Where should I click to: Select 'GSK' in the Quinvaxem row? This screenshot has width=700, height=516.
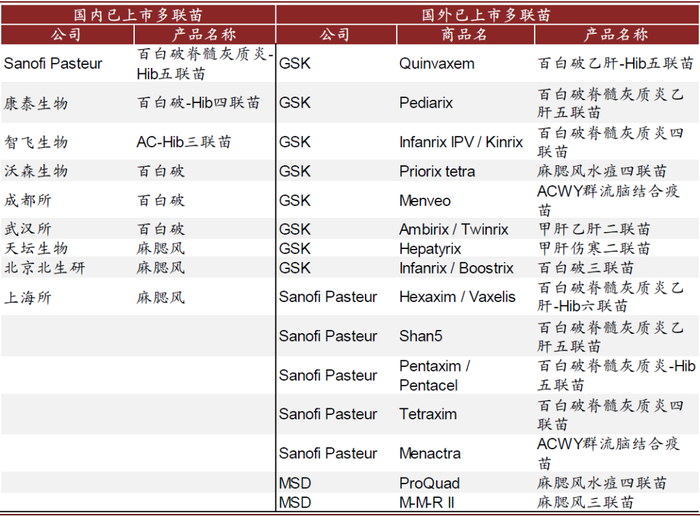[x=295, y=63]
